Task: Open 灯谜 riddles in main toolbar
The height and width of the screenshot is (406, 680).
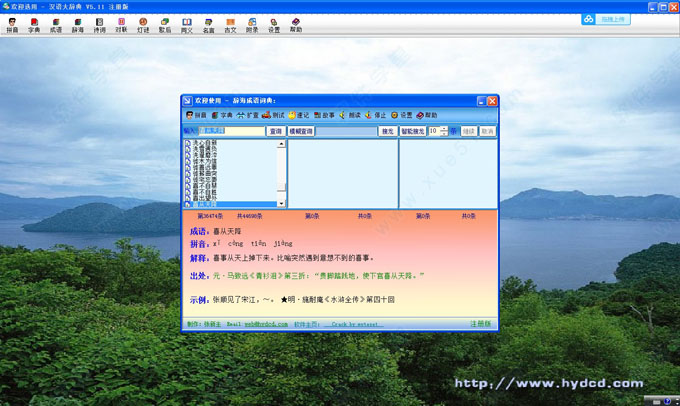Action: click(143, 26)
